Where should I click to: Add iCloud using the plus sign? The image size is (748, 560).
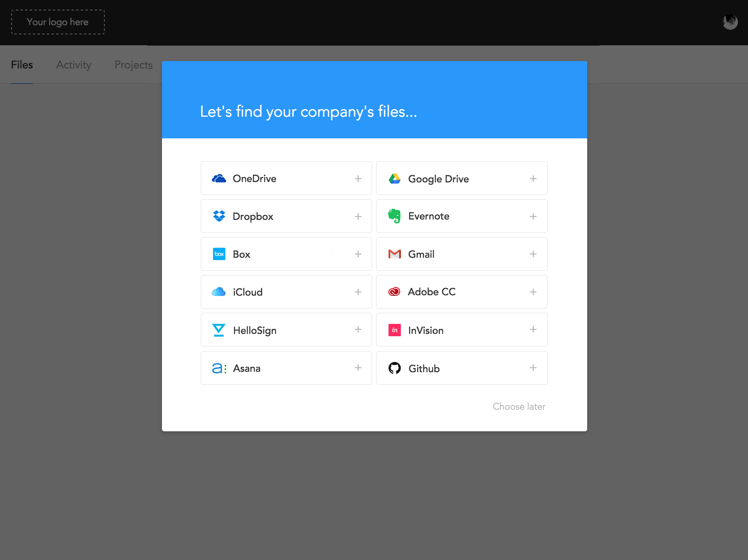(x=358, y=292)
